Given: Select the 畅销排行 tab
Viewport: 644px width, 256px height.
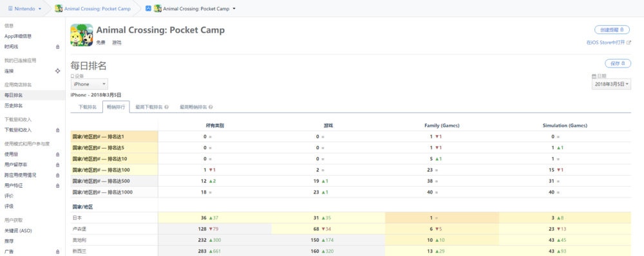Looking at the screenshot, I should tap(116, 107).
